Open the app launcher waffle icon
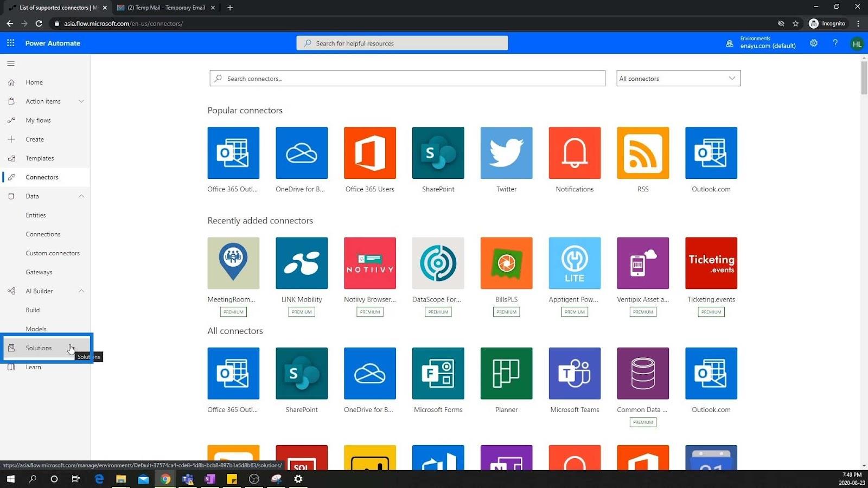 click(11, 43)
